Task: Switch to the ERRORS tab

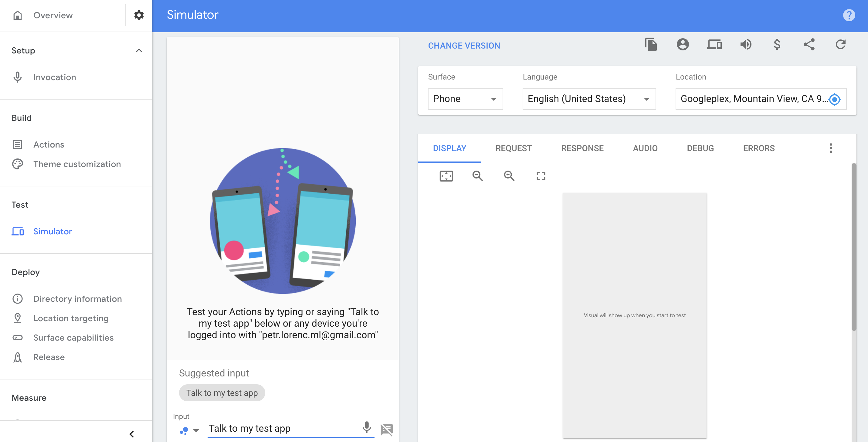Action: coord(759,148)
